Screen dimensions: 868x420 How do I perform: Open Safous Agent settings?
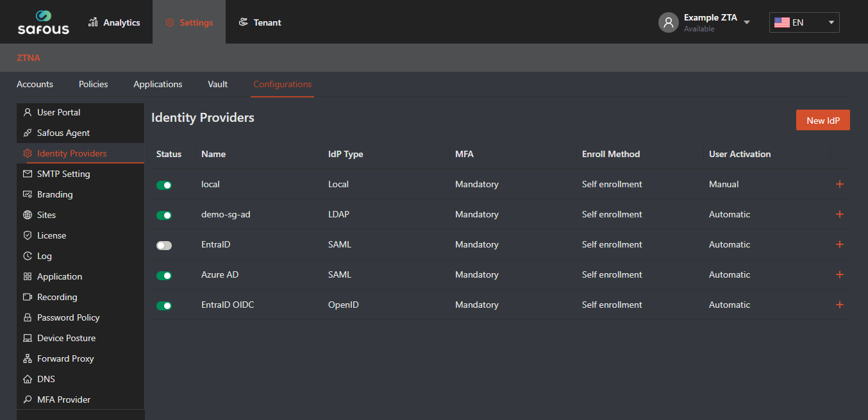point(80,133)
